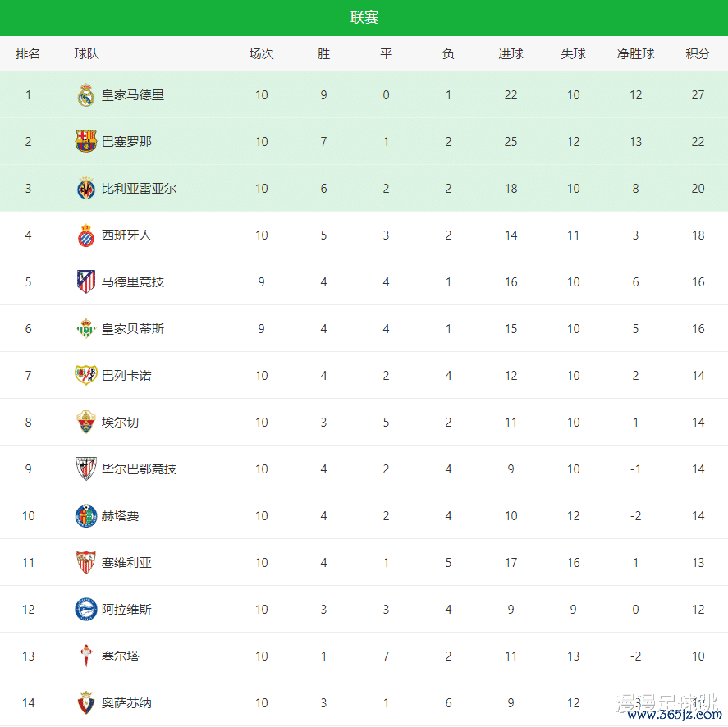Open the 巴塞罗那 team link
Image resolution: width=728 pixels, height=727 pixels.
(126, 142)
